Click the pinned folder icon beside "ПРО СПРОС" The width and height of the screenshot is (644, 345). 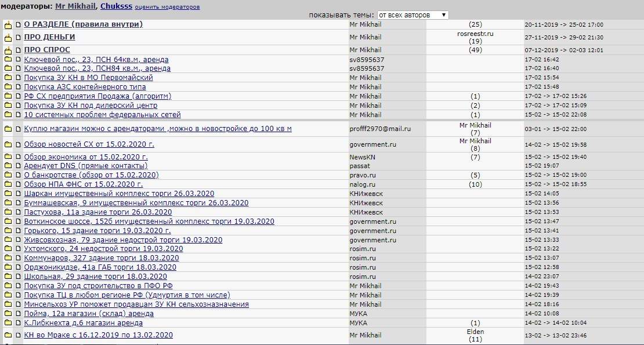click(8, 50)
